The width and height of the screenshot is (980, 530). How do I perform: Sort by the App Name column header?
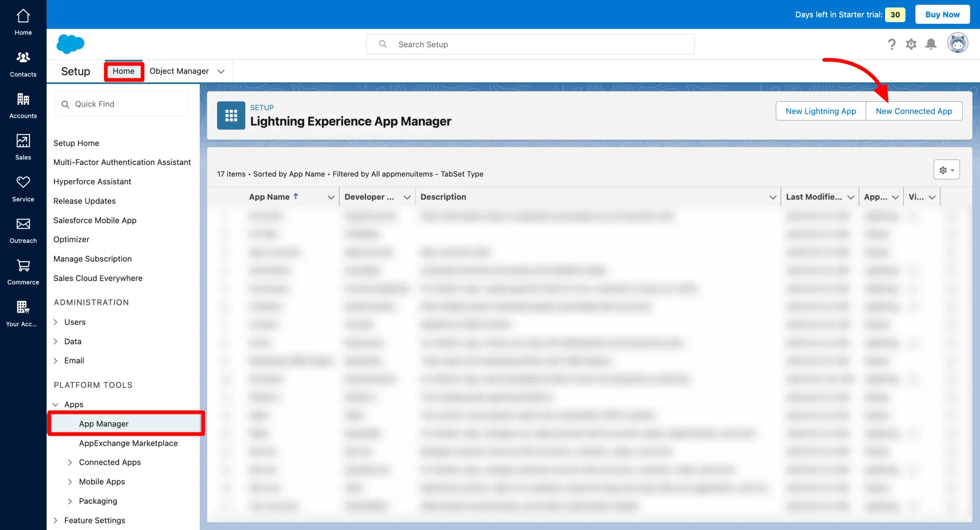click(x=269, y=197)
